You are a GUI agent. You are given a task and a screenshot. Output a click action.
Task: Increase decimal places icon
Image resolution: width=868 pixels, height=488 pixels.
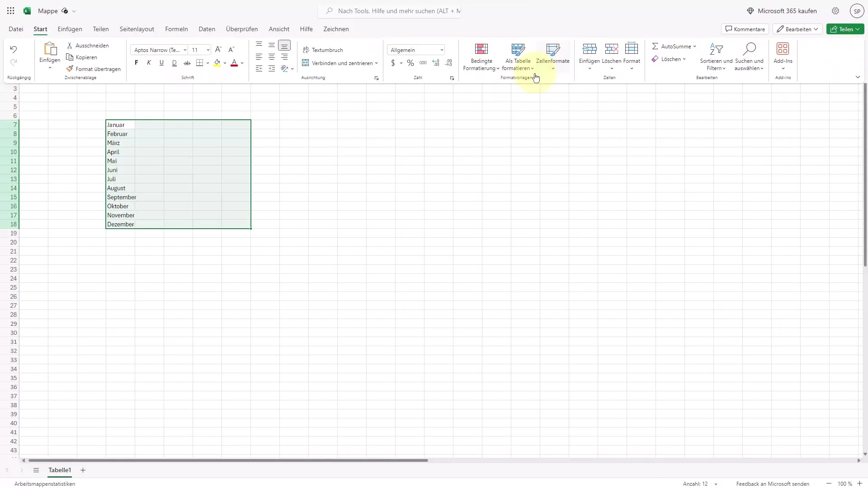point(436,63)
